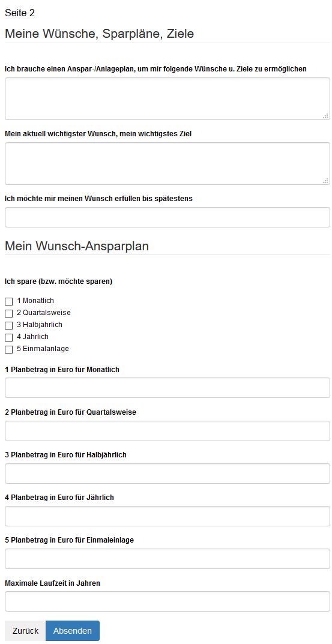
Task: Check the 1 Monatlich checkbox
Action: tap(8, 301)
